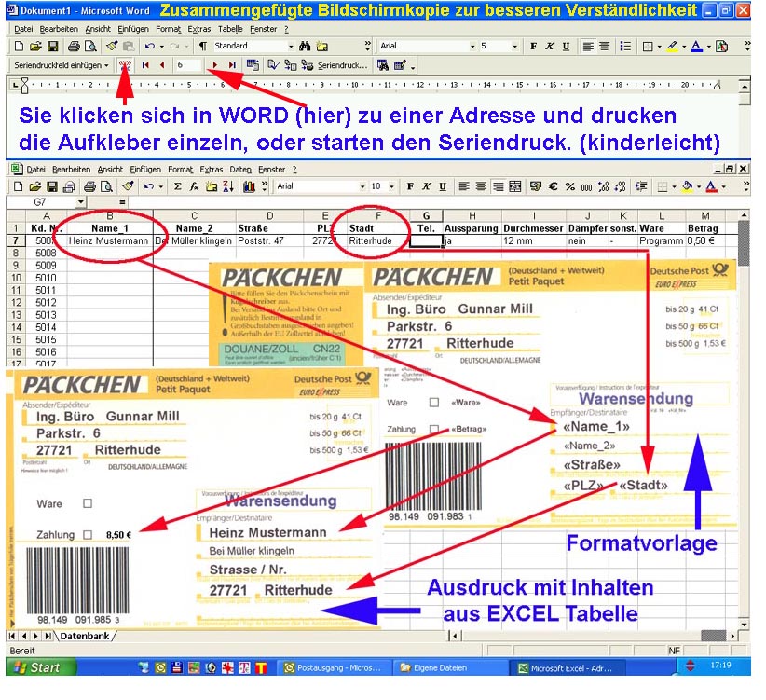Click the function (fx) icon in Excel

pos(194,186)
